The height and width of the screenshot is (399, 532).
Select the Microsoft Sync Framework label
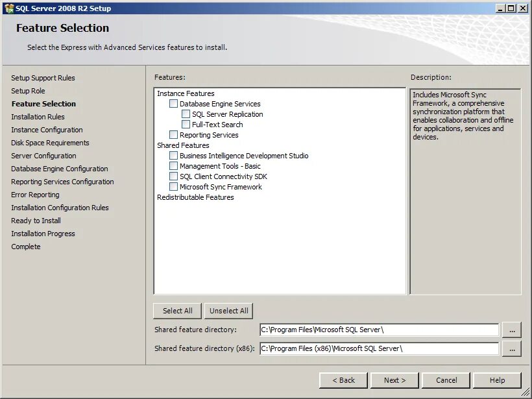click(x=221, y=187)
